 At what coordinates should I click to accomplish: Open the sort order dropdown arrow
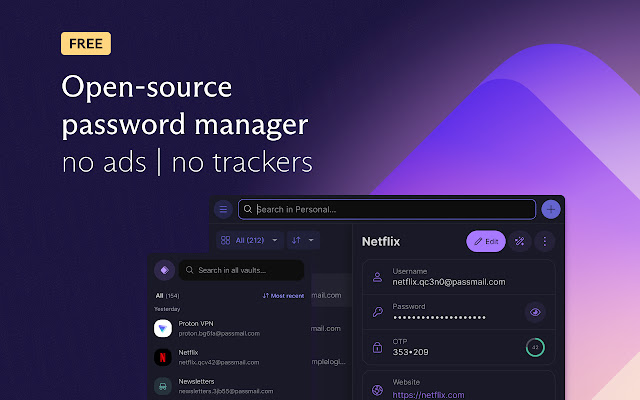point(311,240)
